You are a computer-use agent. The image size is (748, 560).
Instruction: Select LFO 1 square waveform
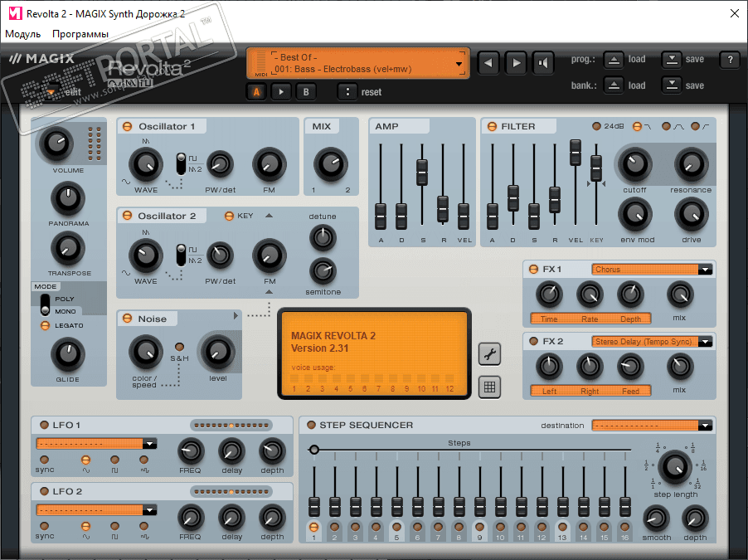point(114,460)
